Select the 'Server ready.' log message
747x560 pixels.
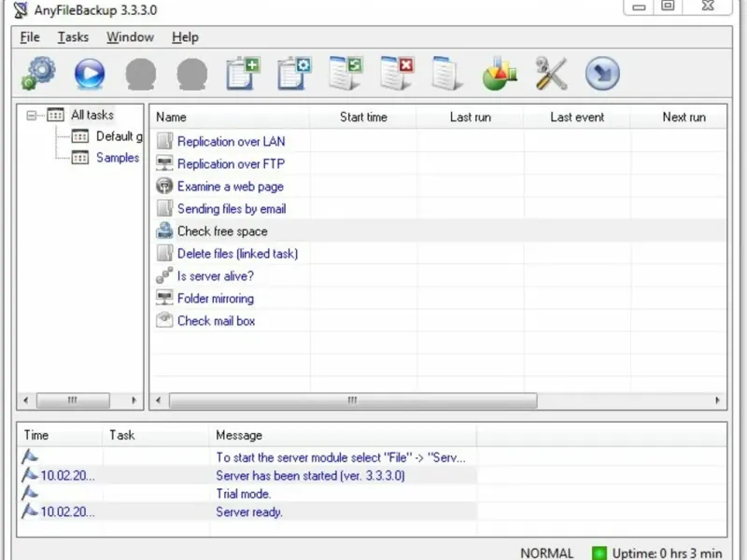point(249,511)
